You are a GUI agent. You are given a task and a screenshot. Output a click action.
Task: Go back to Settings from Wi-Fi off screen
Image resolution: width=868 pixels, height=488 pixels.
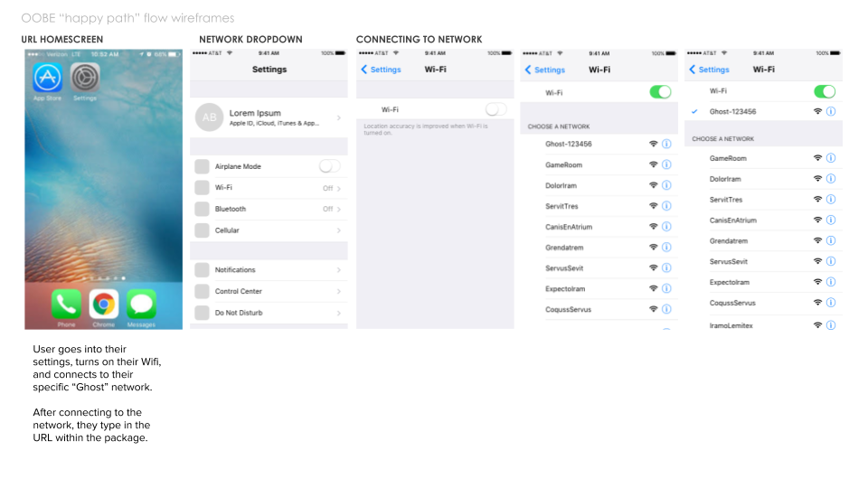point(381,70)
